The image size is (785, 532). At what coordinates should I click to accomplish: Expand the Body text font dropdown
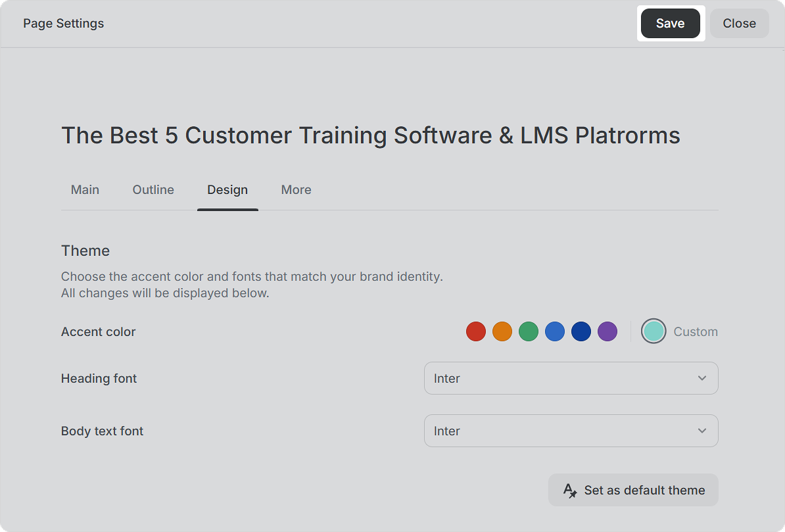click(571, 431)
